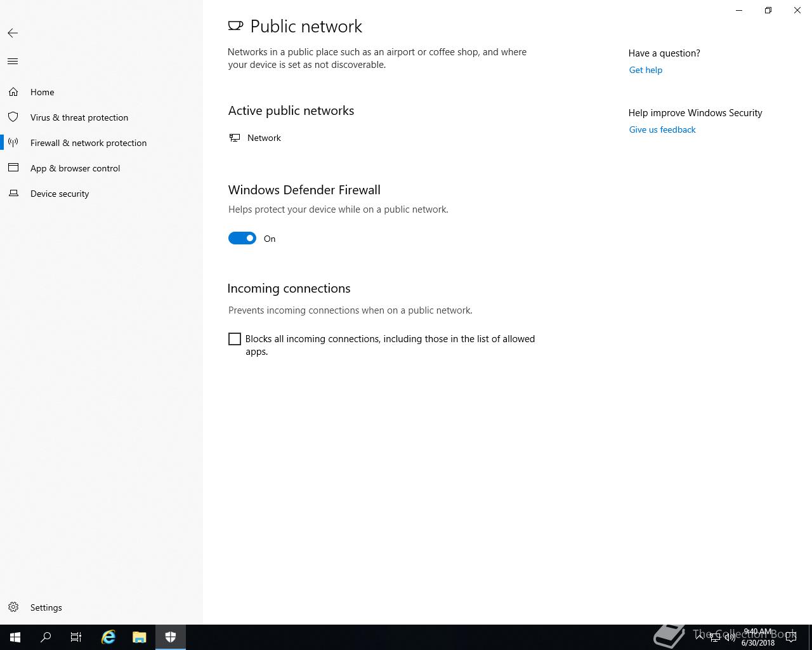The height and width of the screenshot is (650, 812).
Task: Click the app browser window icon
Action: click(x=13, y=168)
